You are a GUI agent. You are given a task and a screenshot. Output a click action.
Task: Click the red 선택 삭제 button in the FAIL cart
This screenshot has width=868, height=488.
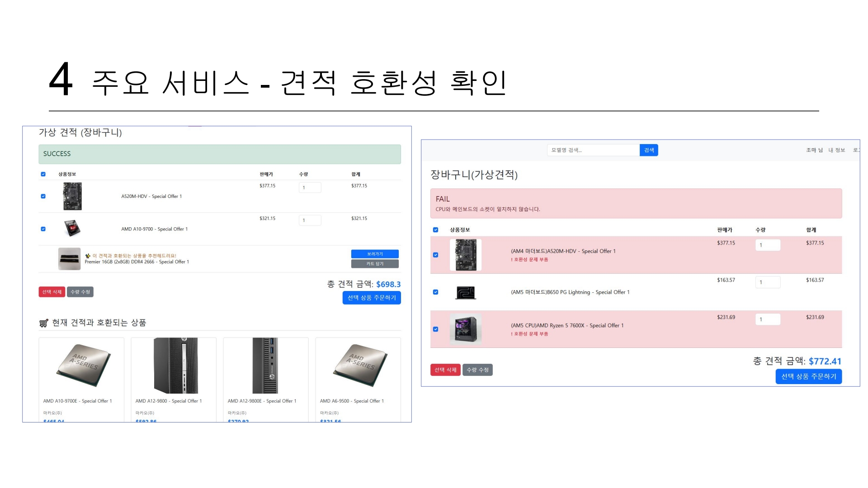445,370
